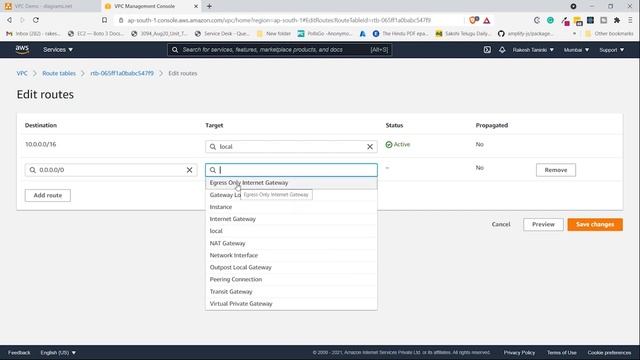Open Route tables breadcrumb link
The width and height of the screenshot is (640, 360).
59,73
